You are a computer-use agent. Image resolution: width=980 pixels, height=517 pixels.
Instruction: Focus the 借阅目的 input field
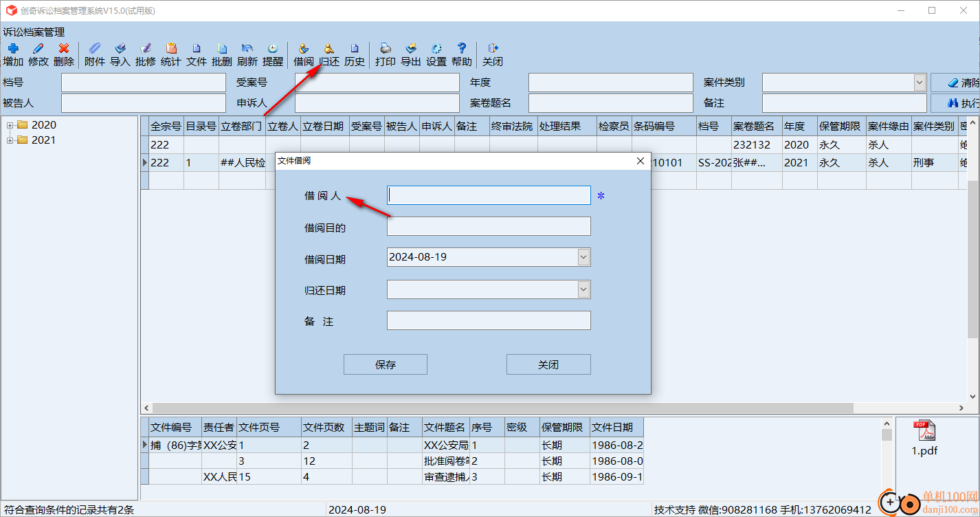click(489, 226)
